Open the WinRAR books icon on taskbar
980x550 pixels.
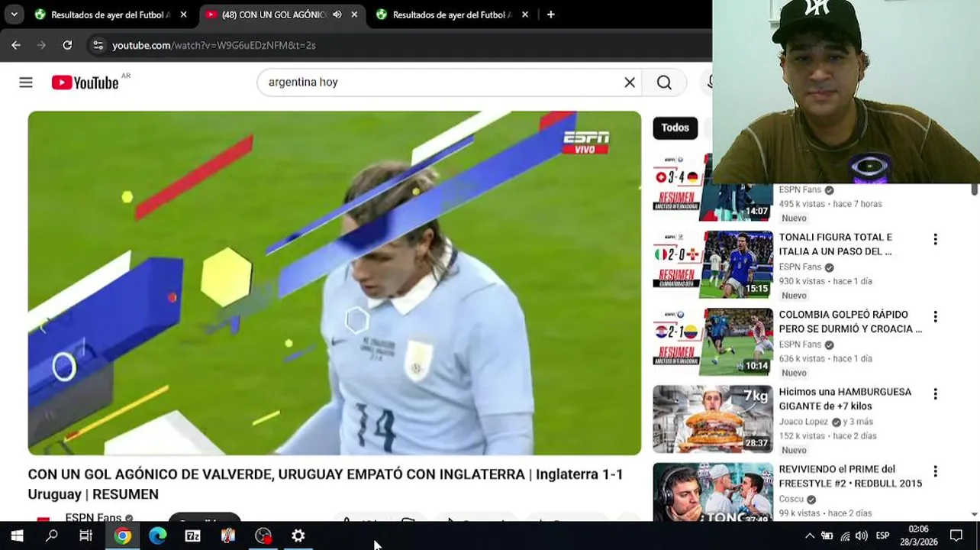coord(227,536)
